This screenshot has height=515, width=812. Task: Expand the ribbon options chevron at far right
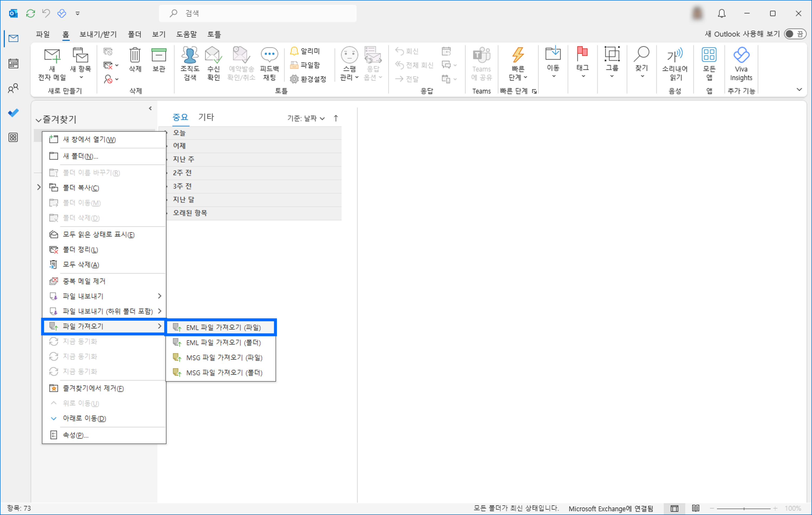pyautogui.click(x=799, y=90)
